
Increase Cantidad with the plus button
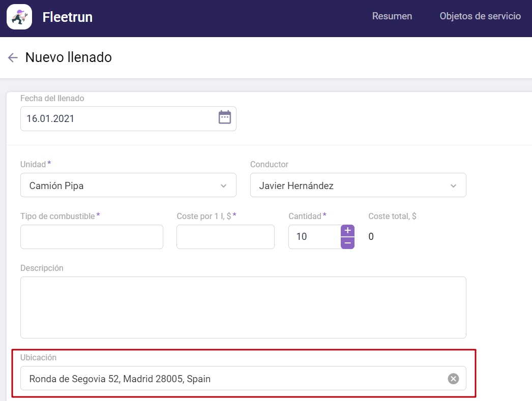coord(347,231)
